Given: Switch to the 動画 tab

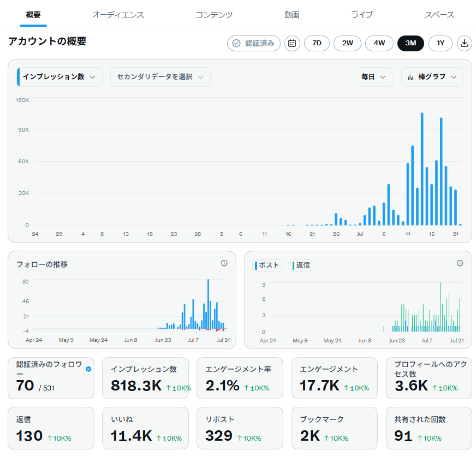Looking at the screenshot, I should point(291,15).
